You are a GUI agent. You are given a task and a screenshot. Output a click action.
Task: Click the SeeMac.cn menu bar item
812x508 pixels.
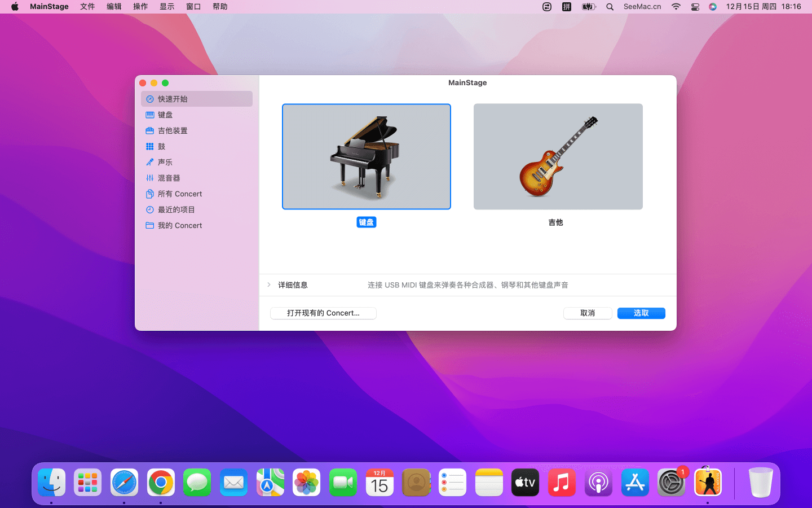tap(642, 7)
